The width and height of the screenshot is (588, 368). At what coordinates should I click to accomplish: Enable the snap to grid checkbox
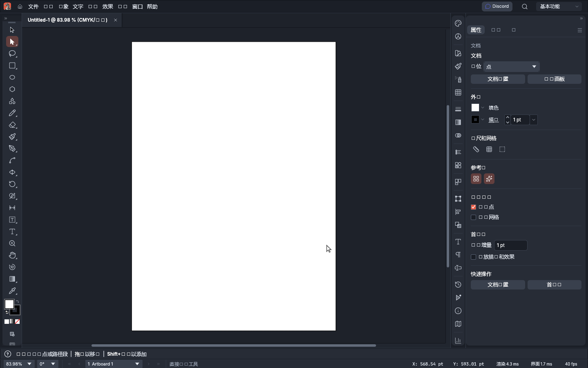[474, 217]
